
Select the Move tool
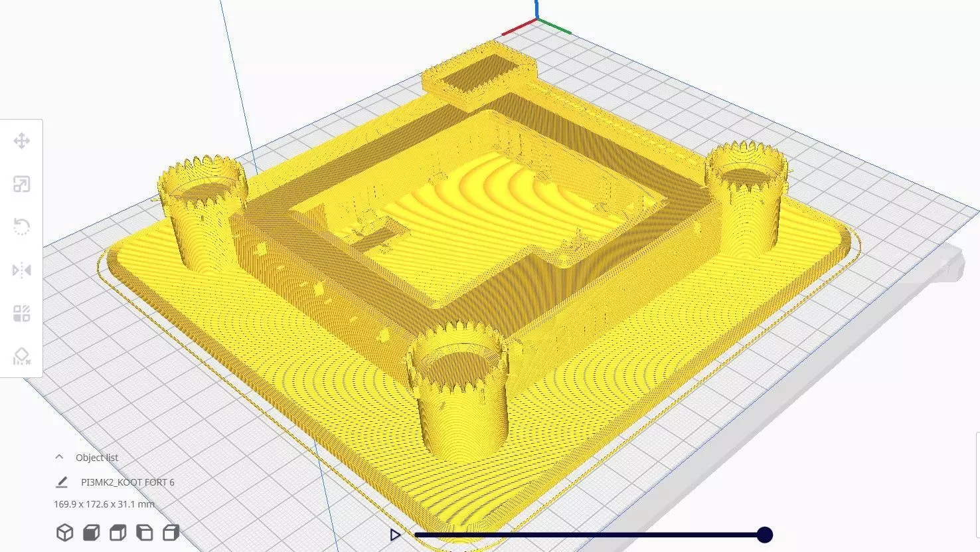click(21, 141)
